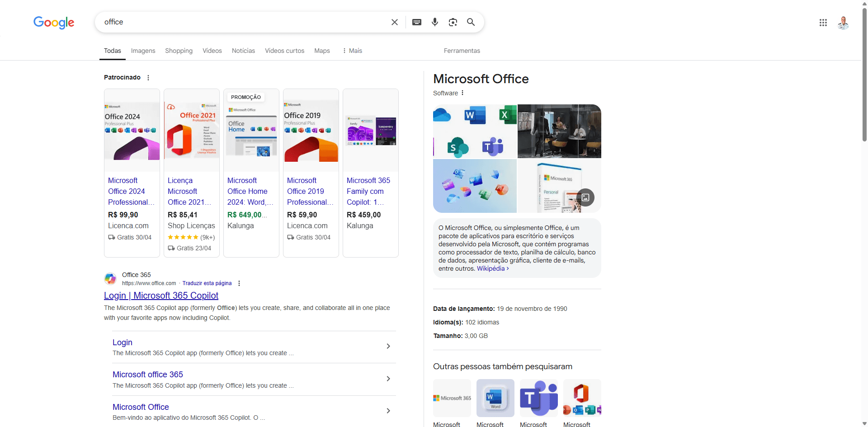The height and width of the screenshot is (427, 868).
Task: Open the Patrocinado three-dot options
Action: click(x=148, y=78)
